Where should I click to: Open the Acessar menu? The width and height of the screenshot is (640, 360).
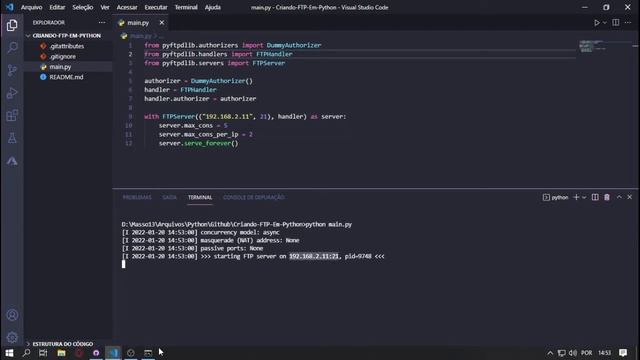click(127, 7)
